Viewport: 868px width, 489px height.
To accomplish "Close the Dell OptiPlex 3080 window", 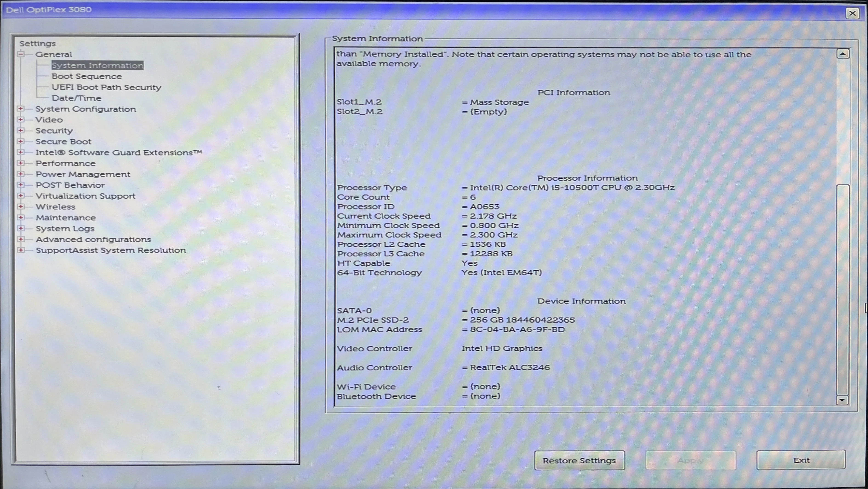I will [853, 13].
